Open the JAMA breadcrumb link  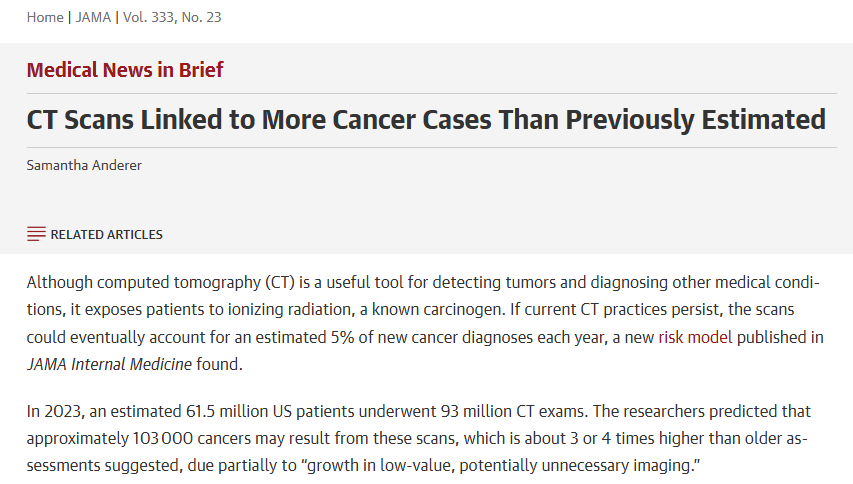[x=93, y=17]
